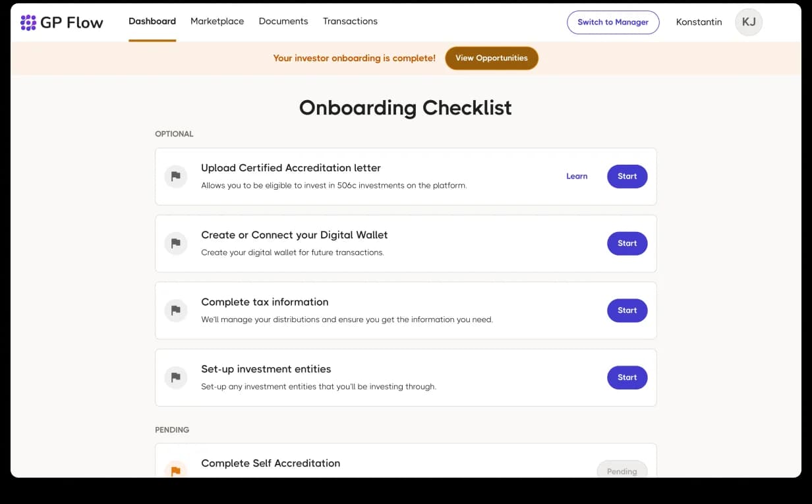Click 'Create or Connect your Digital Wallet' title
The image size is (812, 504).
pos(295,235)
